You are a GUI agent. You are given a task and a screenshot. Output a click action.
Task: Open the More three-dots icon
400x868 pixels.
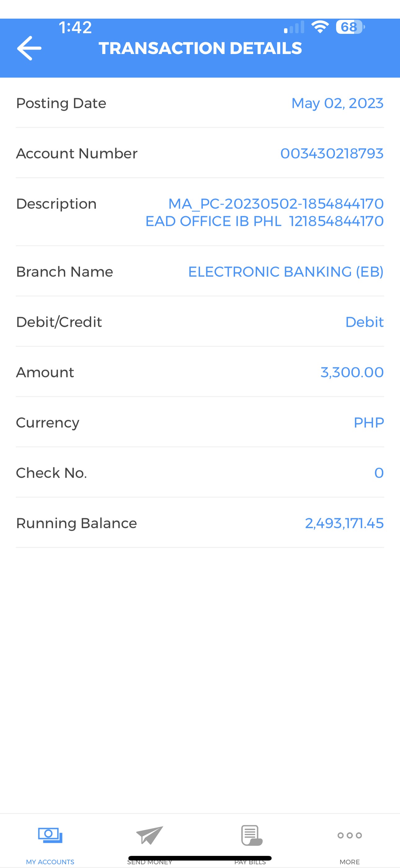pos(349,835)
